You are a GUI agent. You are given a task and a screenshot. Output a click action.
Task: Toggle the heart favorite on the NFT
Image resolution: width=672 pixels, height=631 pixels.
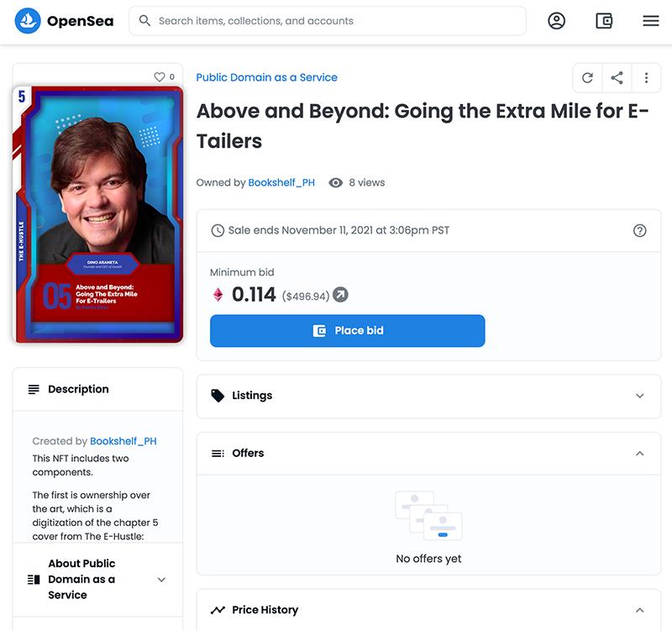coord(160,77)
